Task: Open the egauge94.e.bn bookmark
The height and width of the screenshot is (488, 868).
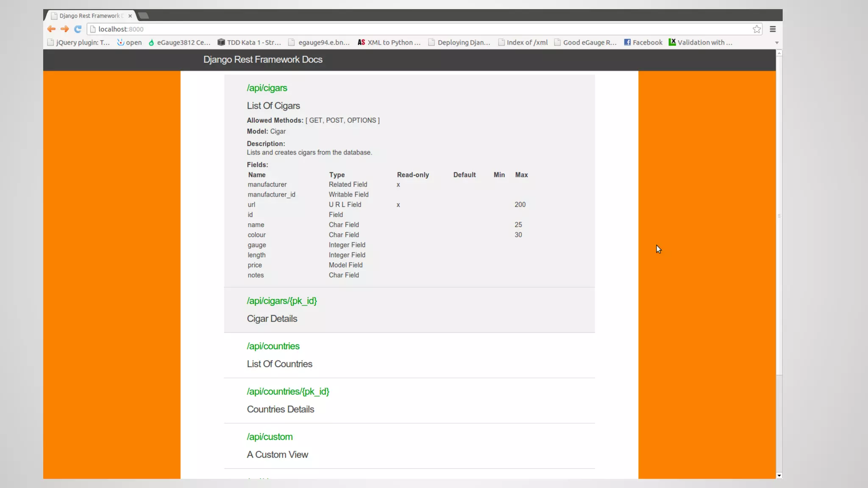Action: (x=319, y=42)
